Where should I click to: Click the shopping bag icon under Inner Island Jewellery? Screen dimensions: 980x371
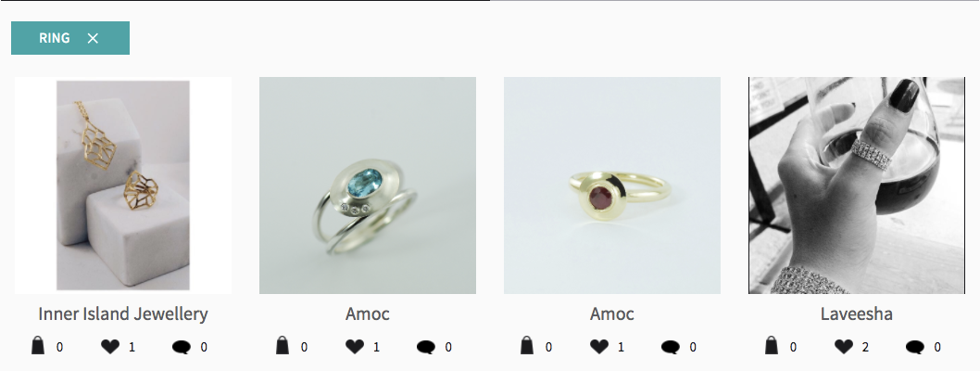38,345
